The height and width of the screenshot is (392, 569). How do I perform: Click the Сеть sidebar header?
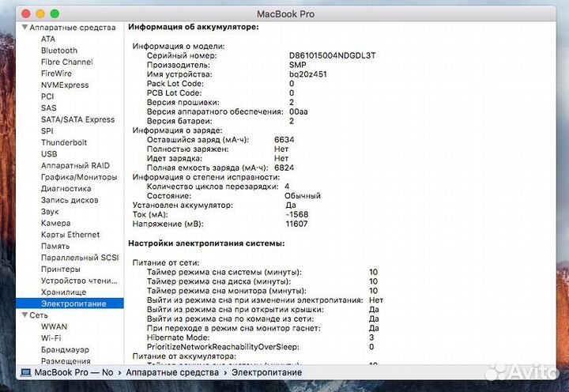tap(39, 315)
